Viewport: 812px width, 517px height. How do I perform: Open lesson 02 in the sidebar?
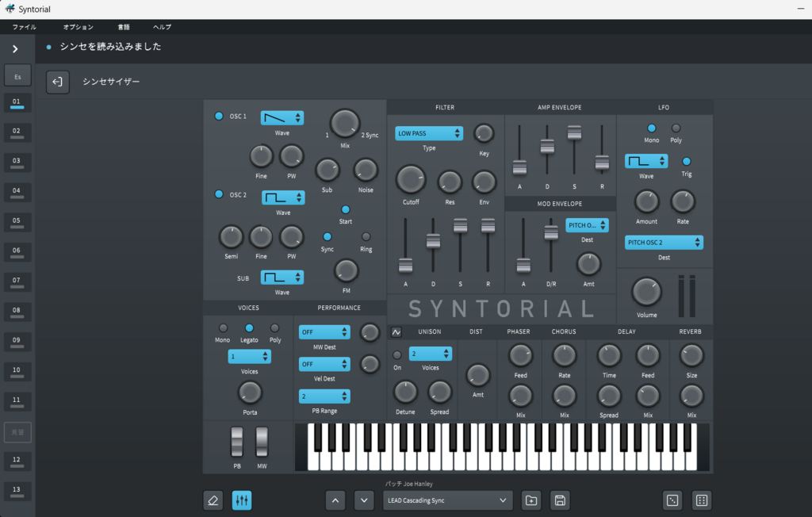coord(17,132)
